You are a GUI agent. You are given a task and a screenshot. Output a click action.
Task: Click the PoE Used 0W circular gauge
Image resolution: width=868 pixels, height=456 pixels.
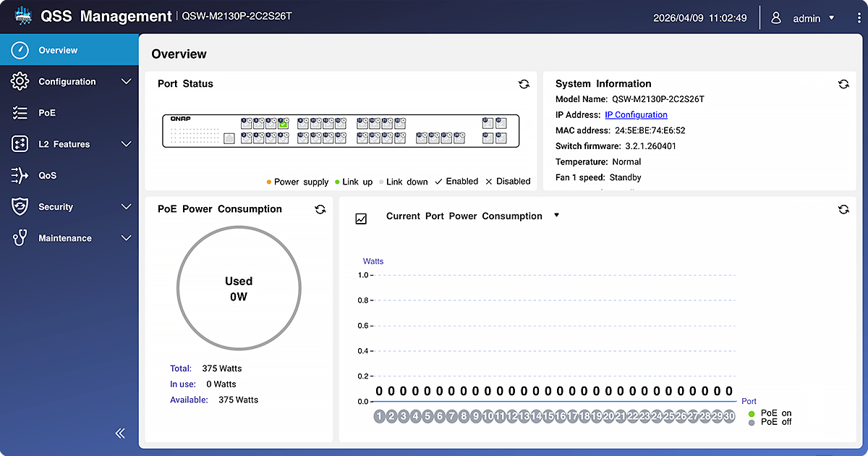pos(239,289)
